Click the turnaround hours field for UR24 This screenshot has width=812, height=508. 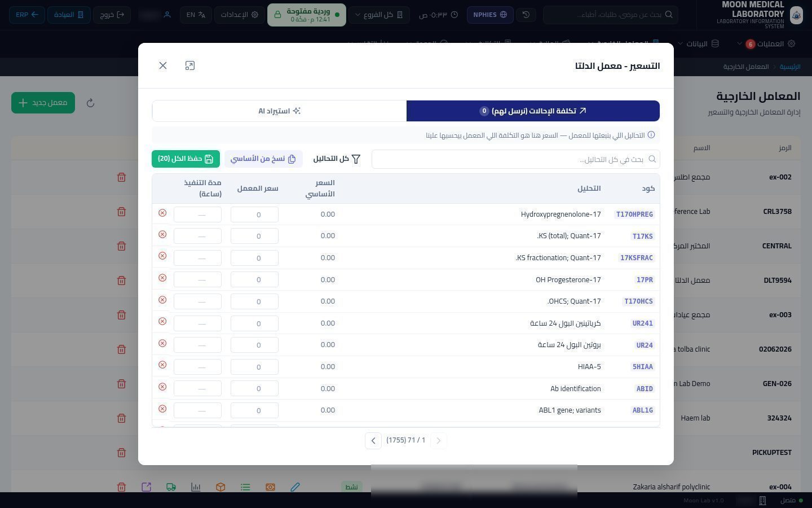pyautogui.click(x=197, y=345)
